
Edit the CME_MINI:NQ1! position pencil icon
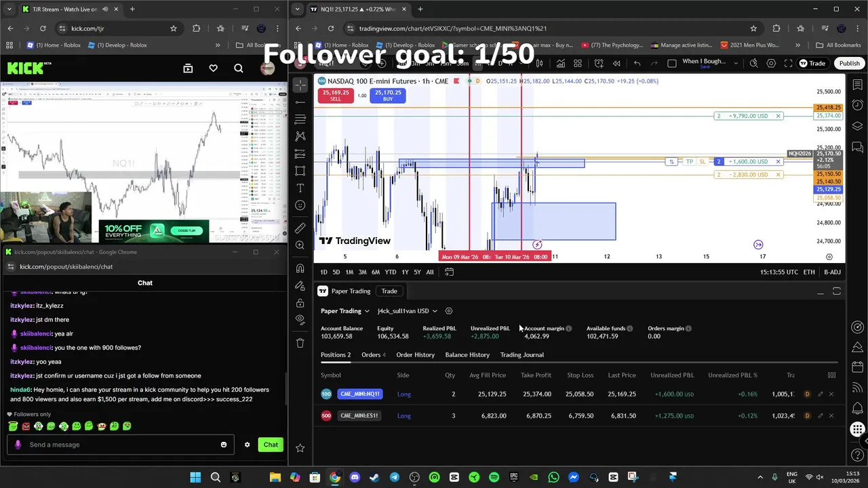point(821,394)
